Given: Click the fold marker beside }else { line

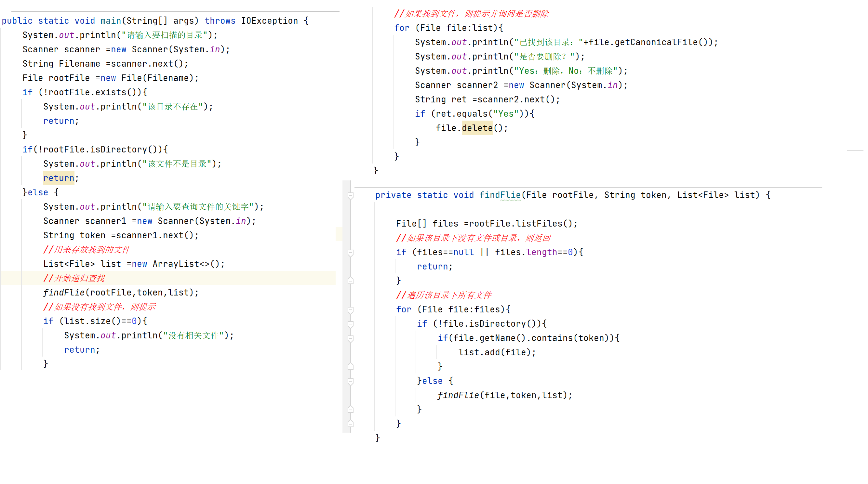Looking at the screenshot, I should [x=351, y=381].
